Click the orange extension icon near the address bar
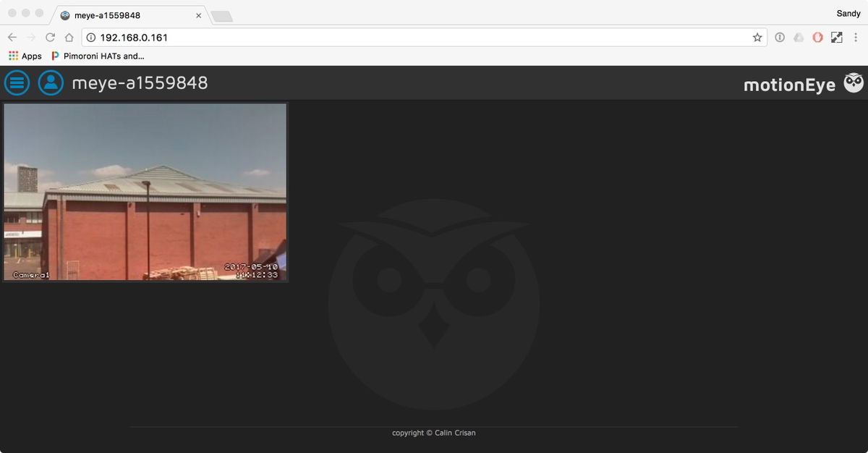Screen dimensions: 868x453 coord(817,37)
